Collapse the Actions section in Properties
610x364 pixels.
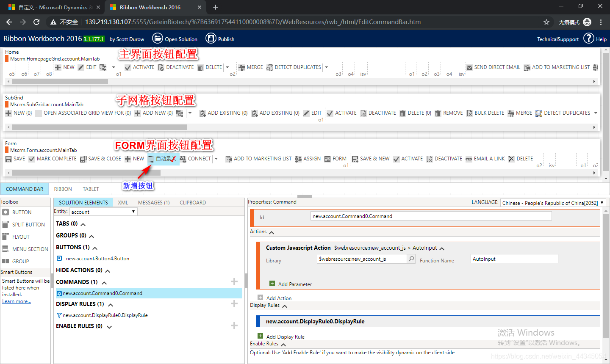[x=272, y=232]
